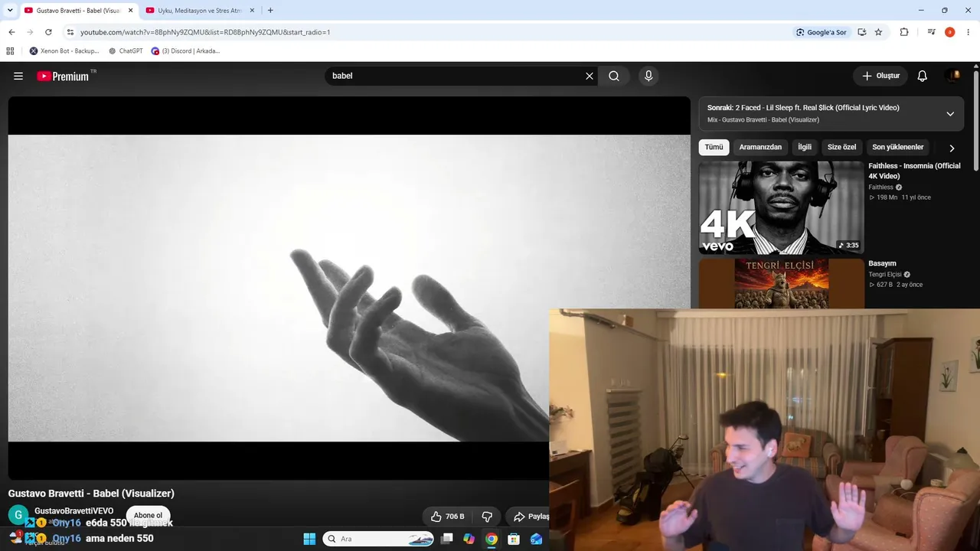The image size is (980, 551).
Task: Open the GustavoBravettiVEVO channel name link
Action: coord(73,510)
